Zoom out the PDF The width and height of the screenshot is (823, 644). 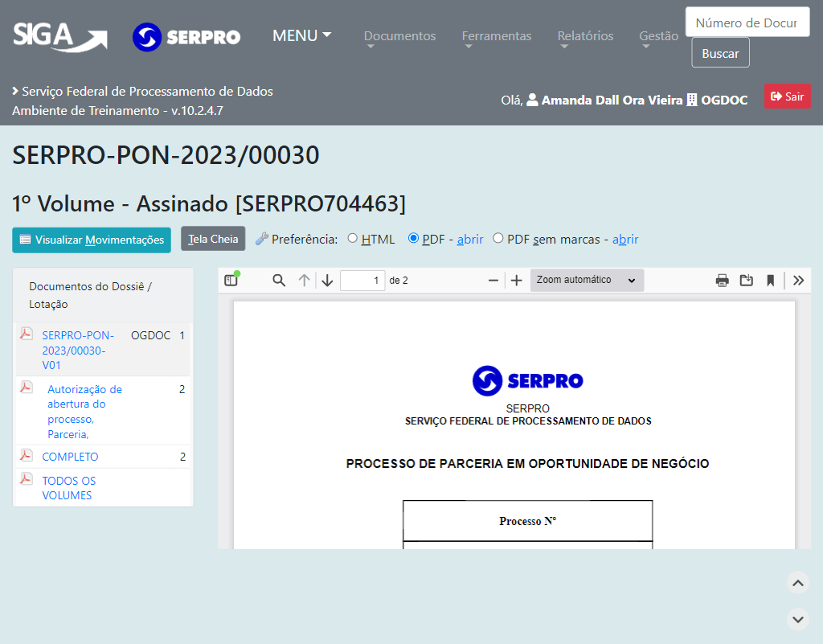pyautogui.click(x=493, y=281)
